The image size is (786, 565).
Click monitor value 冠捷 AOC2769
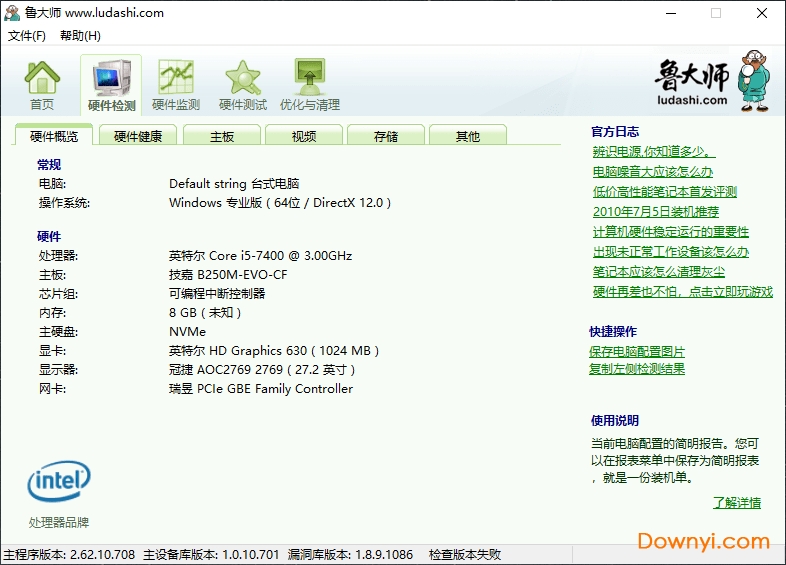262,370
